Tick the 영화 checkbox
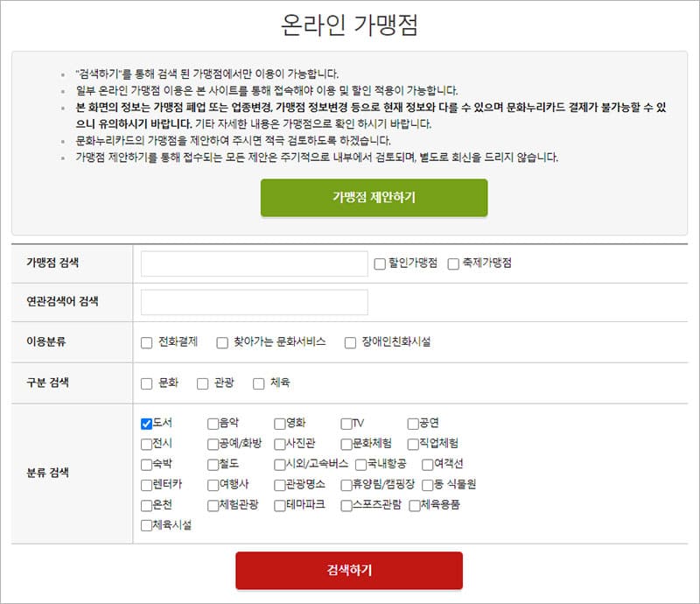Screen dimensions: 700x604 coord(280,424)
